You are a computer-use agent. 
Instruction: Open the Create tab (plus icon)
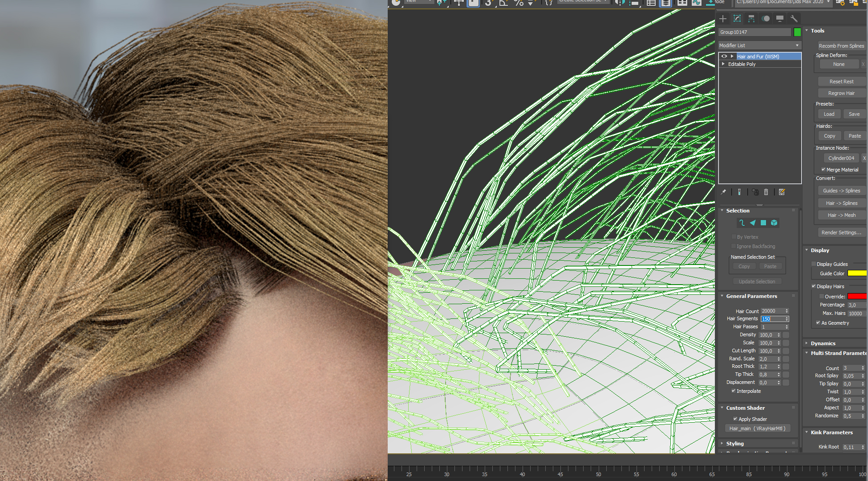pyautogui.click(x=723, y=18)
